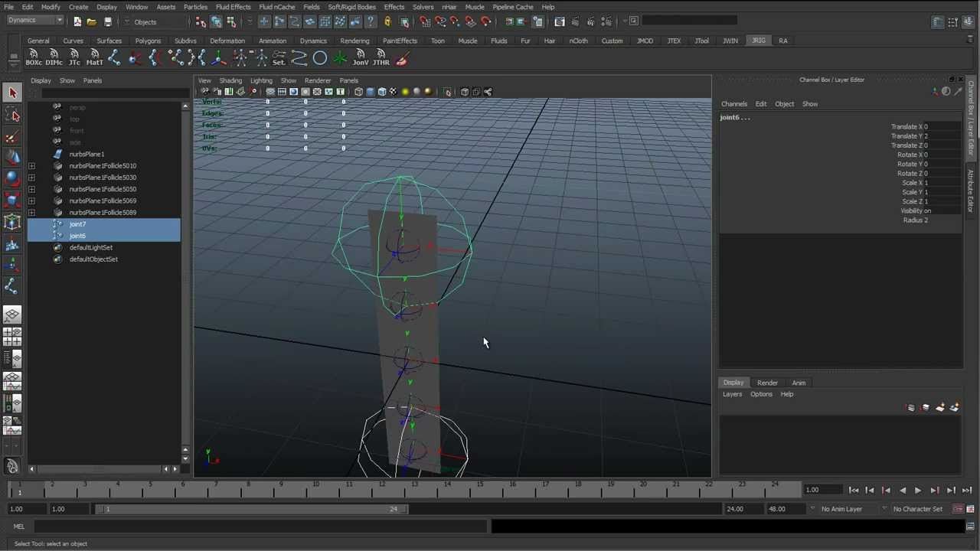
Task: Run the MatT shelf script
Action: [x=94, y=57]
